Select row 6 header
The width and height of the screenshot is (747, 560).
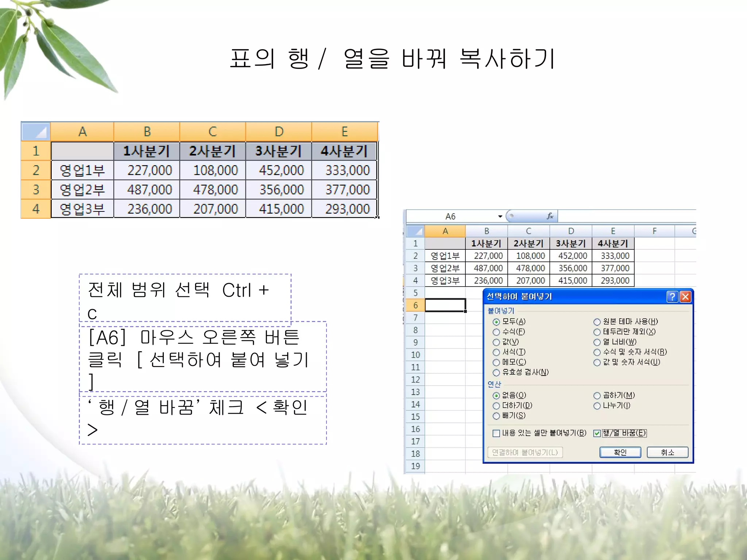click(x=415, y=305)
